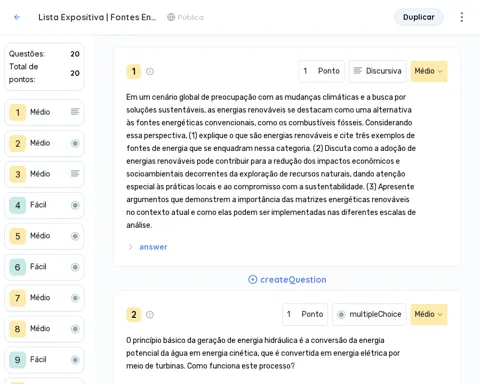Click the Discursiva type button on question 1

(x=378, y=71)
